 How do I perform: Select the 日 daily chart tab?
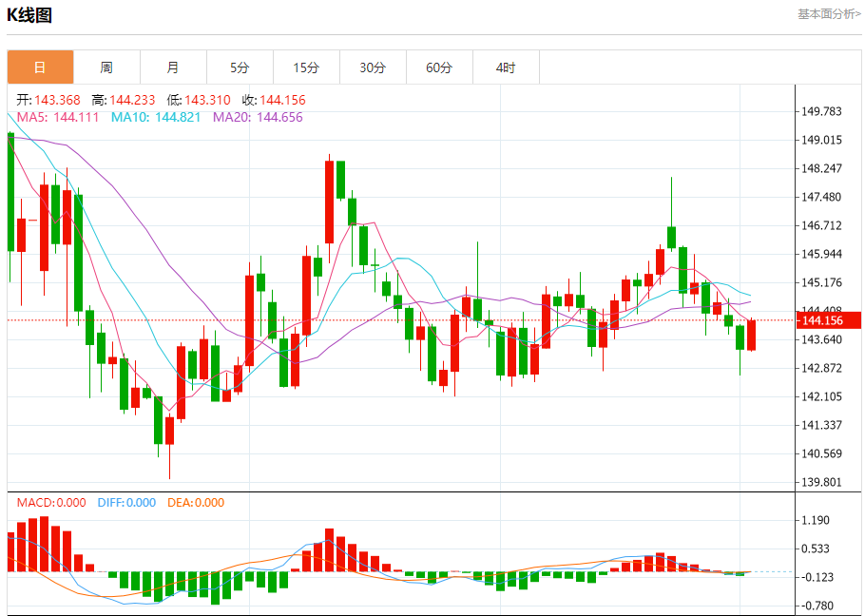click(40, 67)
